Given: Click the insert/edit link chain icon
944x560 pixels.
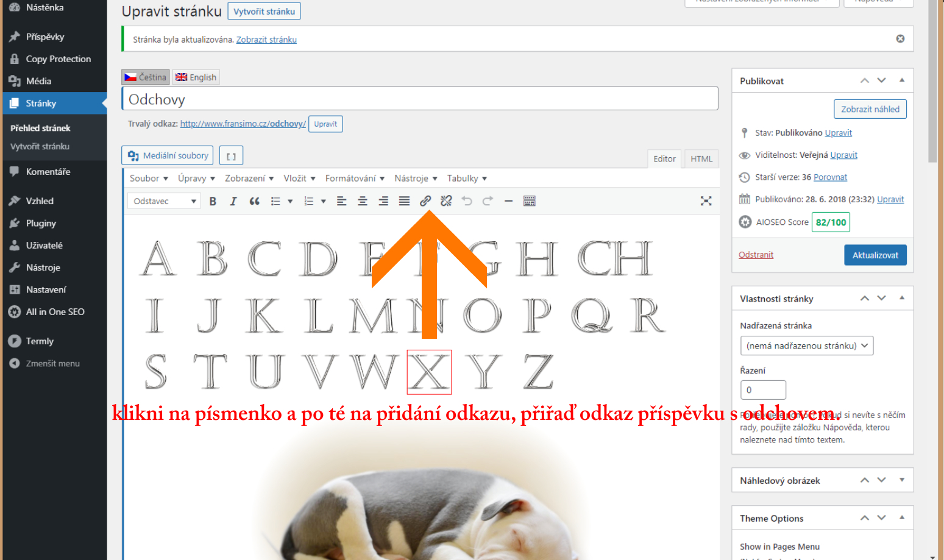Looking at the screenshot, I should (425, 201).
